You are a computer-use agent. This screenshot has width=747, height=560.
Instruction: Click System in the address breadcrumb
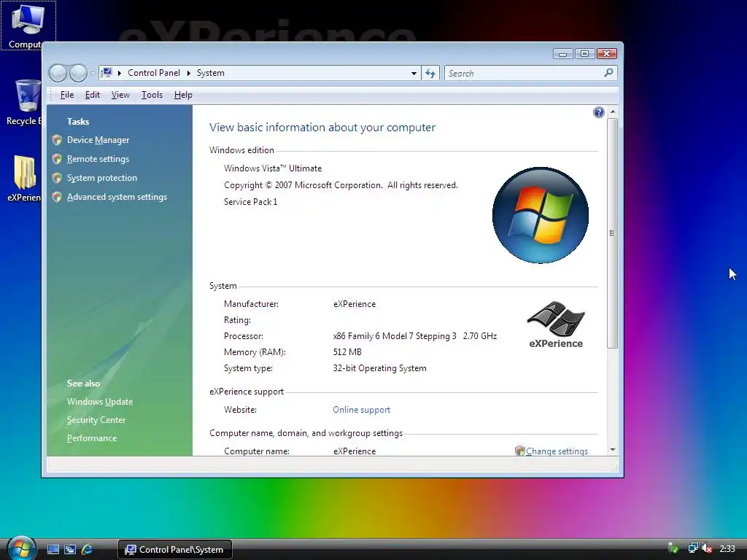[211, 73]
